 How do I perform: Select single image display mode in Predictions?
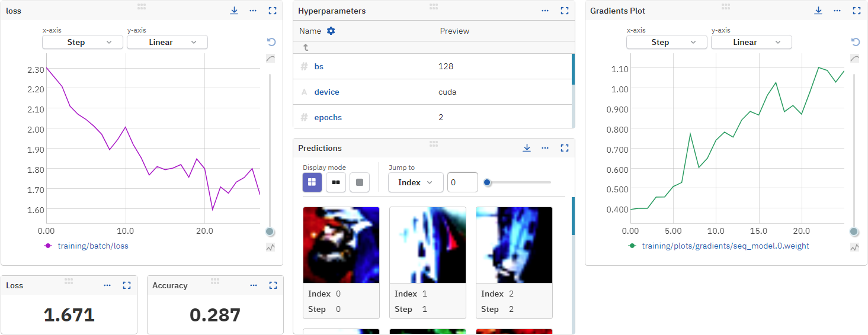click(360, 182)
